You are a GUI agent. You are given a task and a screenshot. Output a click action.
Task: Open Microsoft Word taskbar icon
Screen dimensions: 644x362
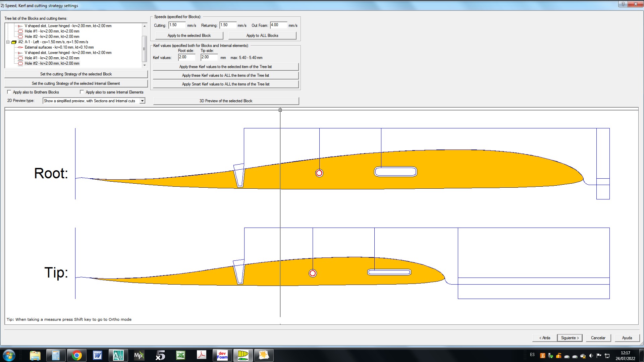click(97, 355)
